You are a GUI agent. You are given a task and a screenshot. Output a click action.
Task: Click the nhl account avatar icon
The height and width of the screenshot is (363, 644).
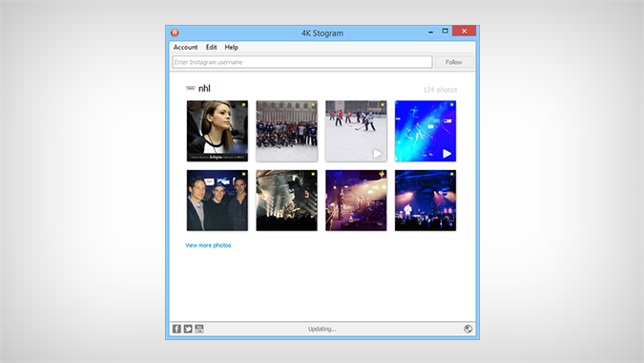pyautogui.click(x=191, y=88)
